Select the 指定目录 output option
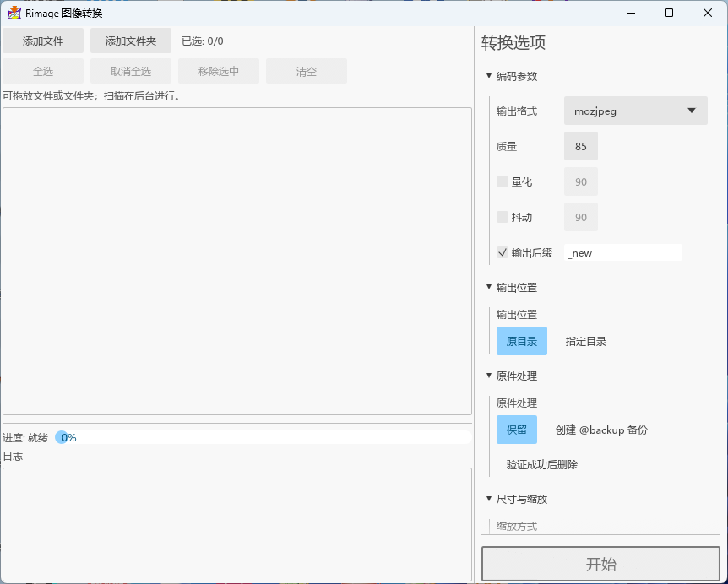This screenshot has height=584, width=728. click(586, 342)
